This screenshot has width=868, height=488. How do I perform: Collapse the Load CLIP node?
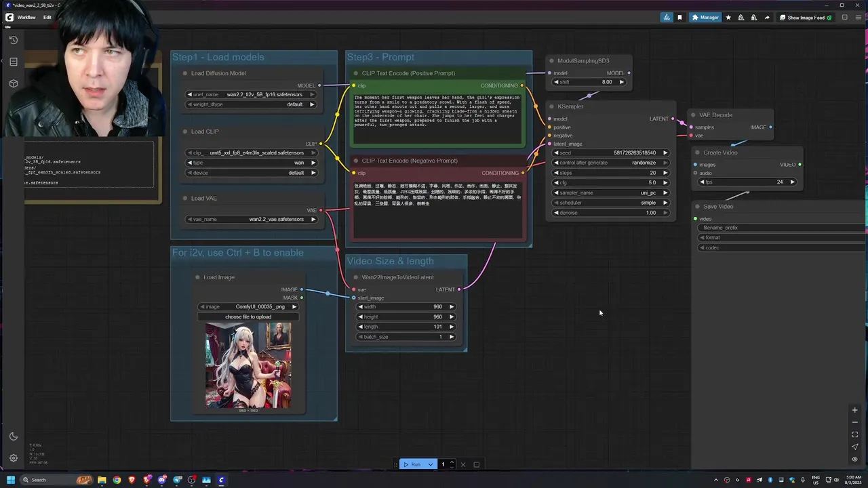(x=184, y=131)
